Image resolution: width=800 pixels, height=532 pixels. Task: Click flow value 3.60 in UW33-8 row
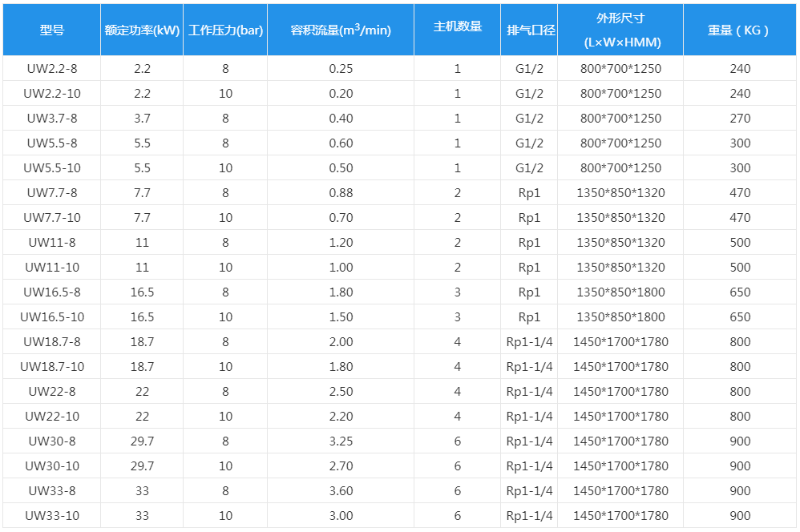(x=341, y=490)
